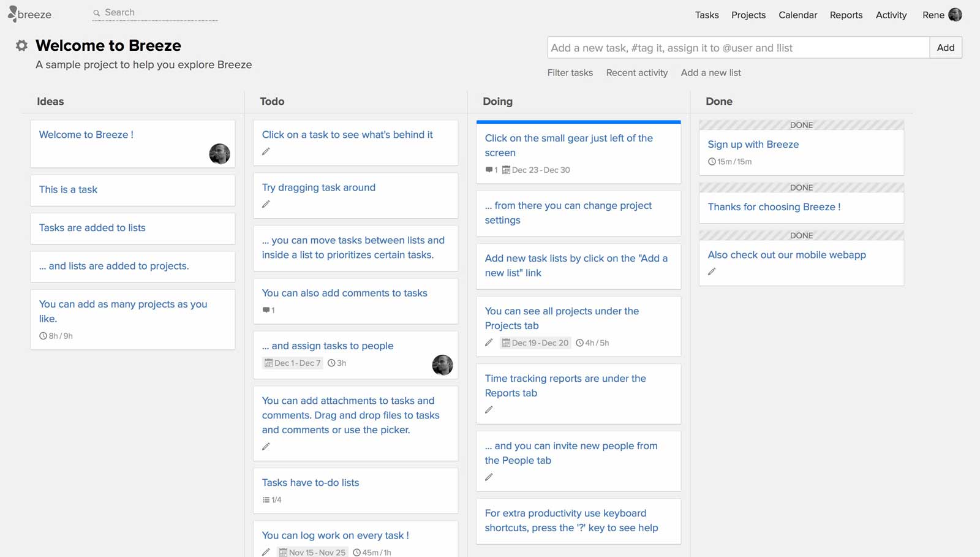Image resolution: width=980 pixels, height=557 pixels.
Task: Open project settings via the gear icon
Action: (21, 45)
